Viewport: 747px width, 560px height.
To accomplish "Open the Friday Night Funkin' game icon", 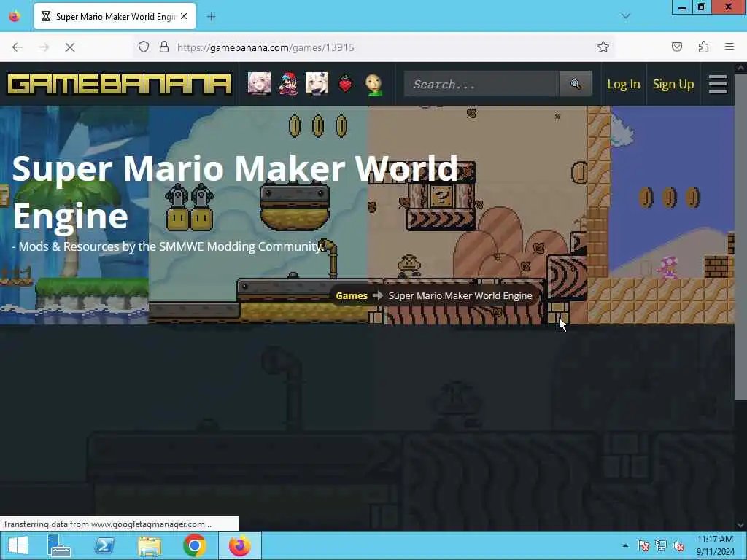I will click(288, 84).
